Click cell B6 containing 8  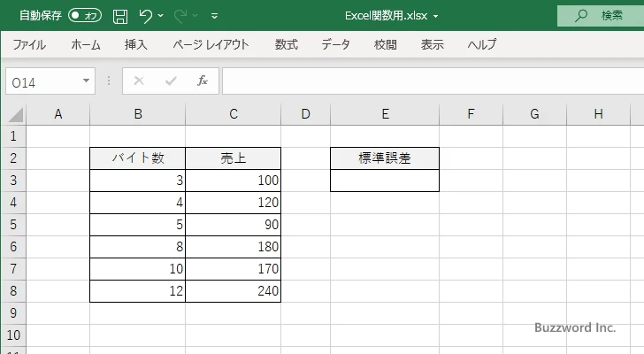click(x=138, y=247)
